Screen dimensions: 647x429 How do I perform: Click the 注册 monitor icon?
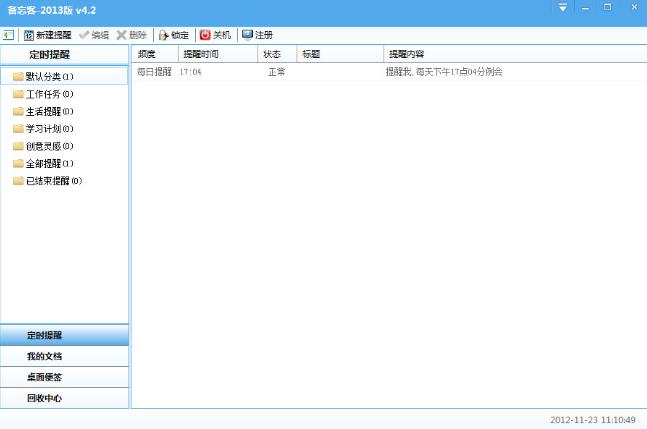(247, 35)
